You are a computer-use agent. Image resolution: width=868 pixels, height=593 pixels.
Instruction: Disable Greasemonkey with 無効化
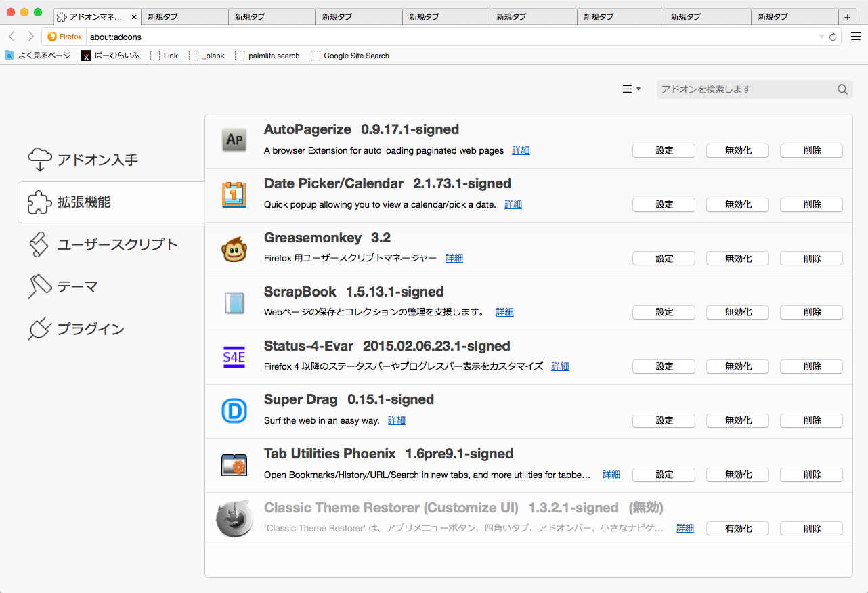click(x=737, y=258)
